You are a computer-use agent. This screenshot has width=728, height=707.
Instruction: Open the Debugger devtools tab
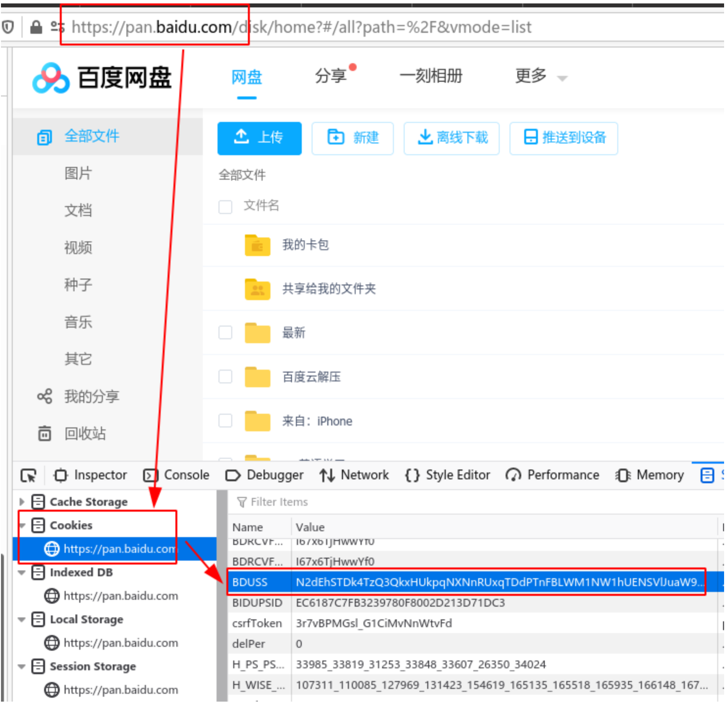[265, 475]
